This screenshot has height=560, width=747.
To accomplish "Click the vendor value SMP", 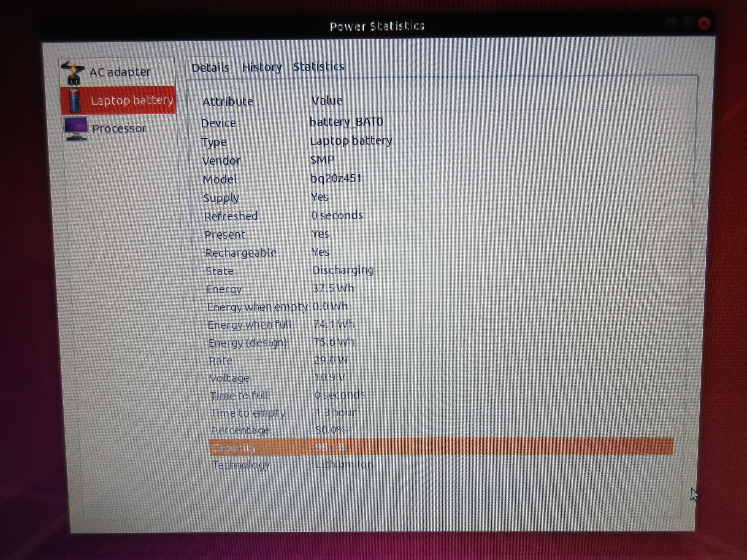I will (x=322, y=159).
